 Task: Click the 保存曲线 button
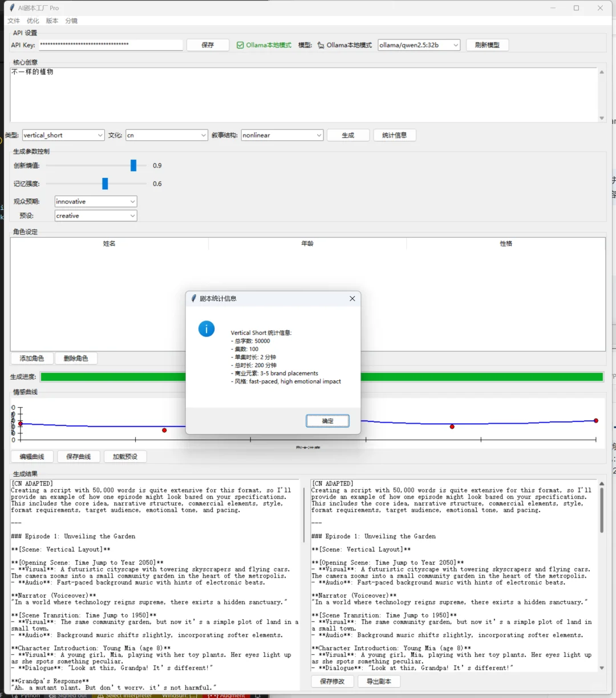[78, 456]
